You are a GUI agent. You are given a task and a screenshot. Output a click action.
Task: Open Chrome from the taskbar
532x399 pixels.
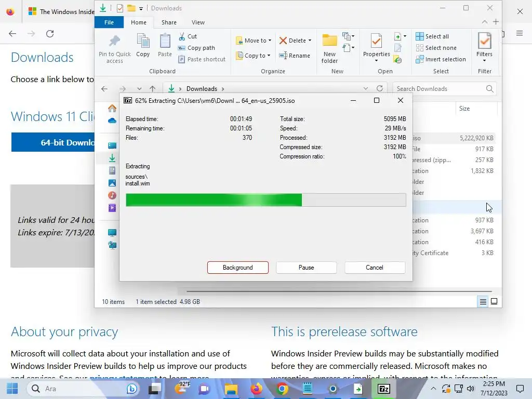[x=282, y=389]
